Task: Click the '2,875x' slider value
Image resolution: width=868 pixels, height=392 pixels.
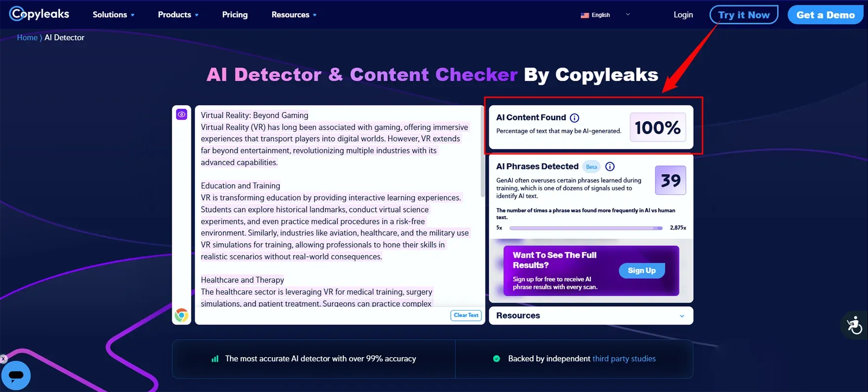Action: (x=678, y=228)
